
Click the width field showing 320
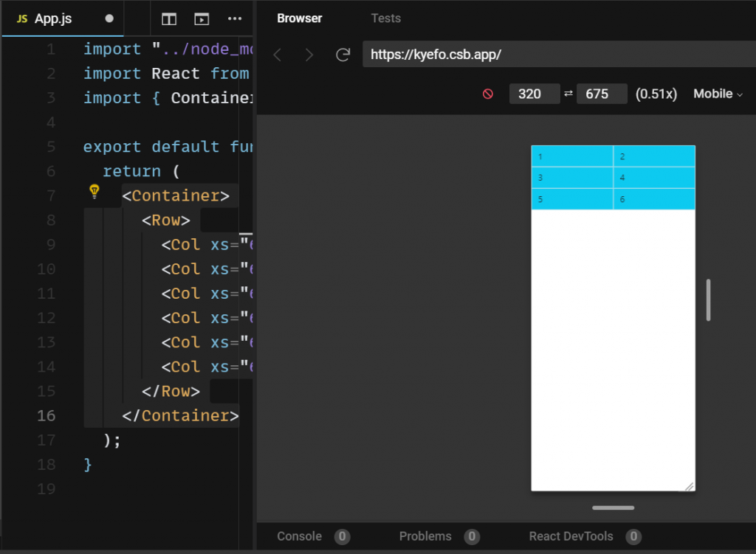[535, 94]
